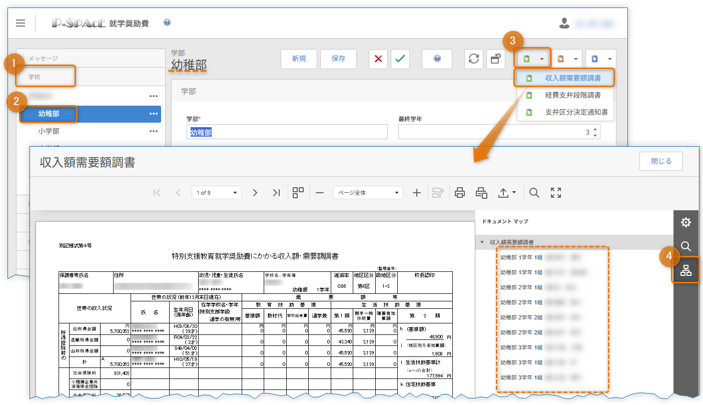The height and width of the screenshot is (405, 703).
Task: Click the search icon in dark side panel
Action: (x=686, y=246)
